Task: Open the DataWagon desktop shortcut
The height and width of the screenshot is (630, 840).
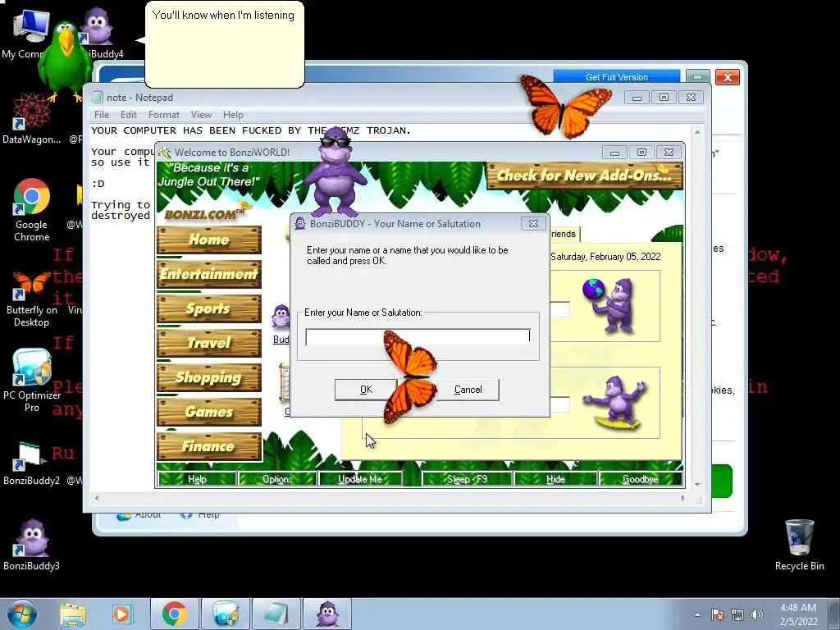Action: 31,119
